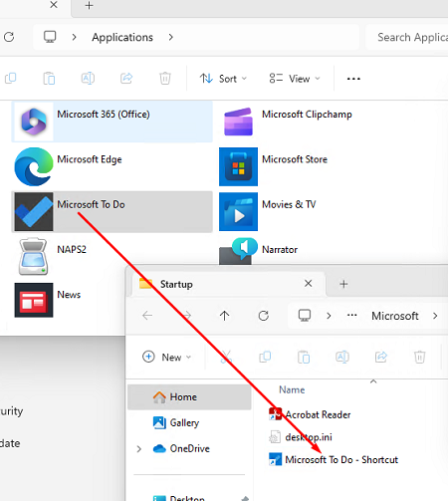Switch to the Startup tab
The width and height of the screenshot is (448, 501).
(x=228, y=284)
